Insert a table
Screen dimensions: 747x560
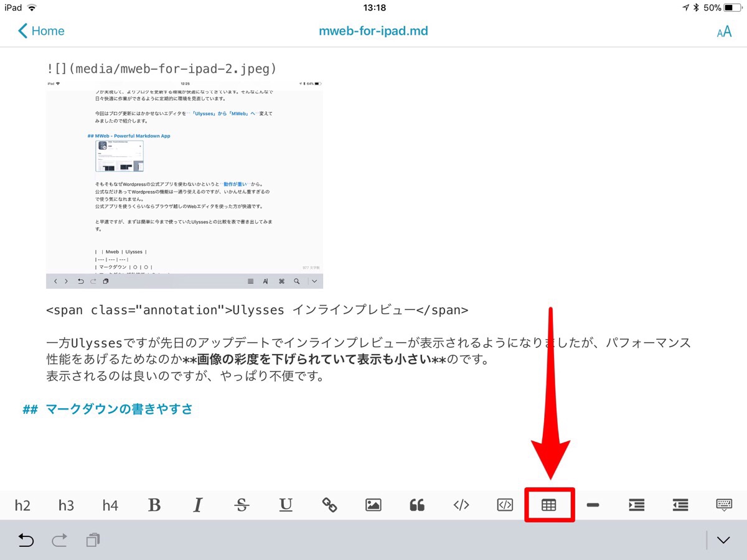click(x=548, y=505)
